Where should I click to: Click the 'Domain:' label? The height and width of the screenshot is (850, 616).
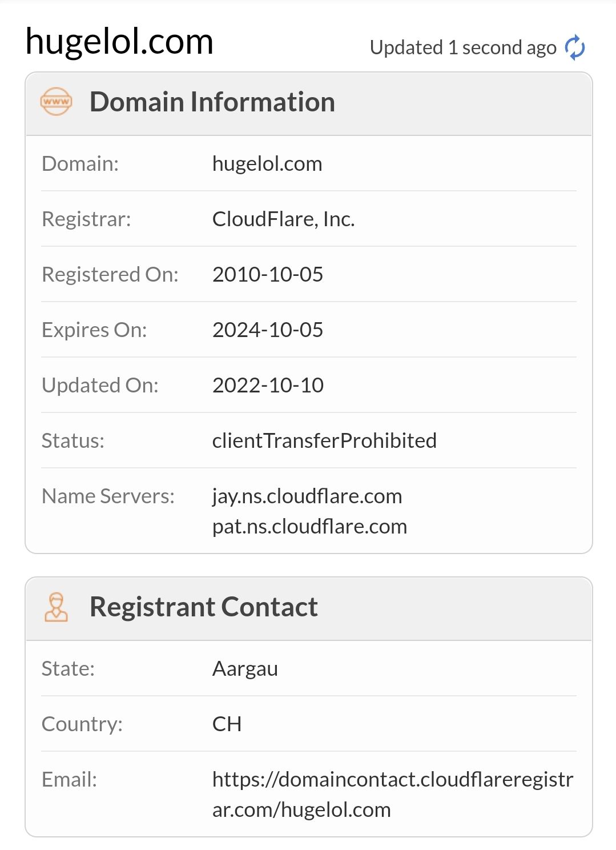pos(80,164)
